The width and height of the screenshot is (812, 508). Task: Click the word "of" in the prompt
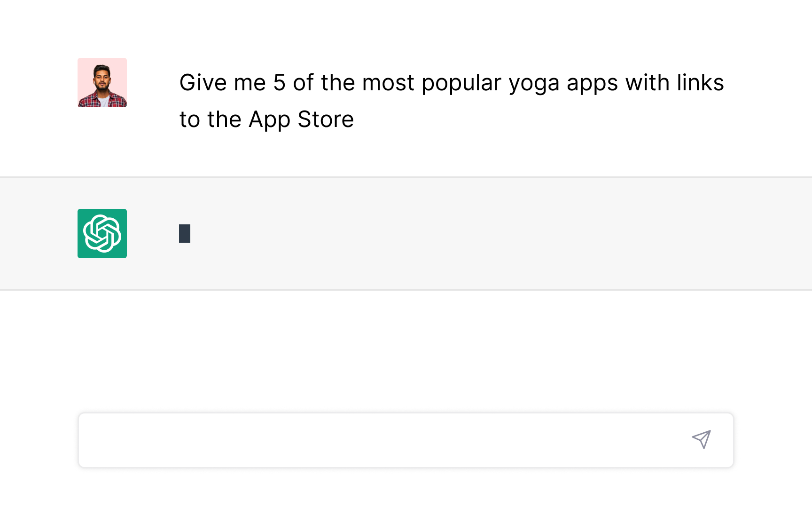coord(303,83)
